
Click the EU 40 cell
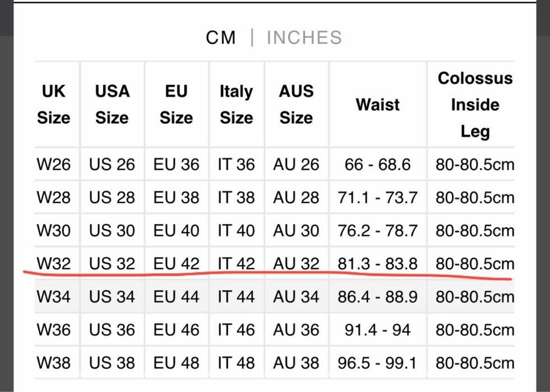point(176,231)
